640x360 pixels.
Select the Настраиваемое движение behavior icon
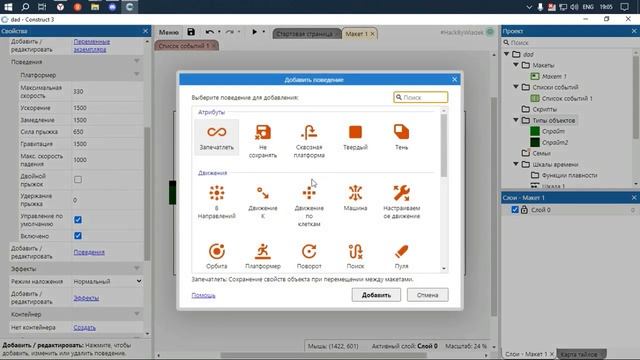pyautogui.click(x=401, y=193)
